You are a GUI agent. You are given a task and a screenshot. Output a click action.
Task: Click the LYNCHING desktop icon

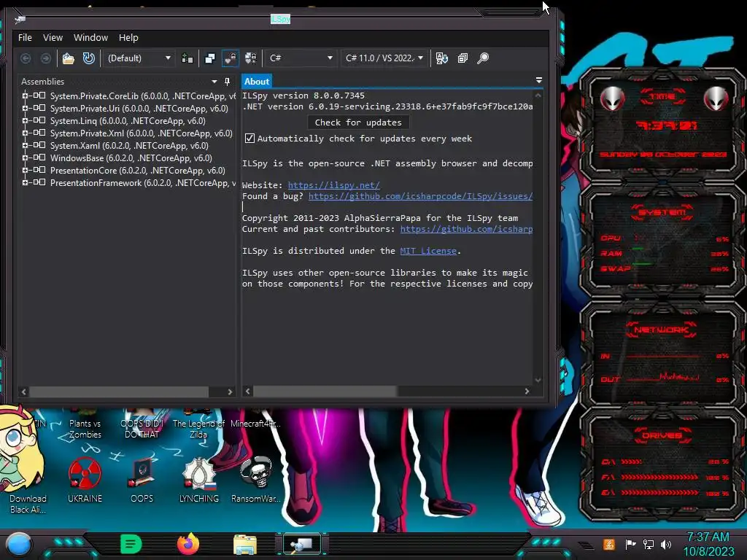point(199,480)
